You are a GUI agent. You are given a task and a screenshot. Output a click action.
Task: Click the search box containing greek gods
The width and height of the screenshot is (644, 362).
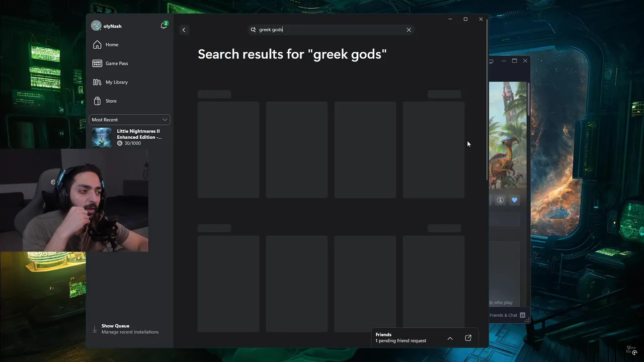(331, 30)
